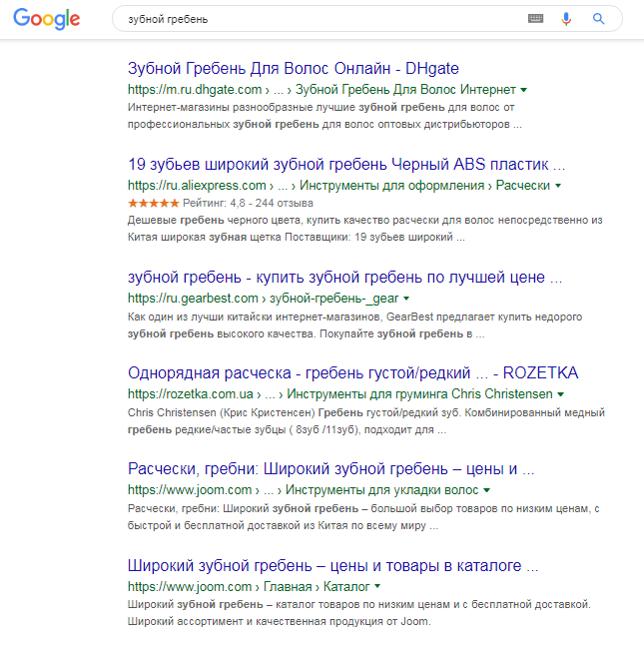644x647 pixels.
Task: Click the https://ru.gearbest.com URL text
Action: (193, 299)
